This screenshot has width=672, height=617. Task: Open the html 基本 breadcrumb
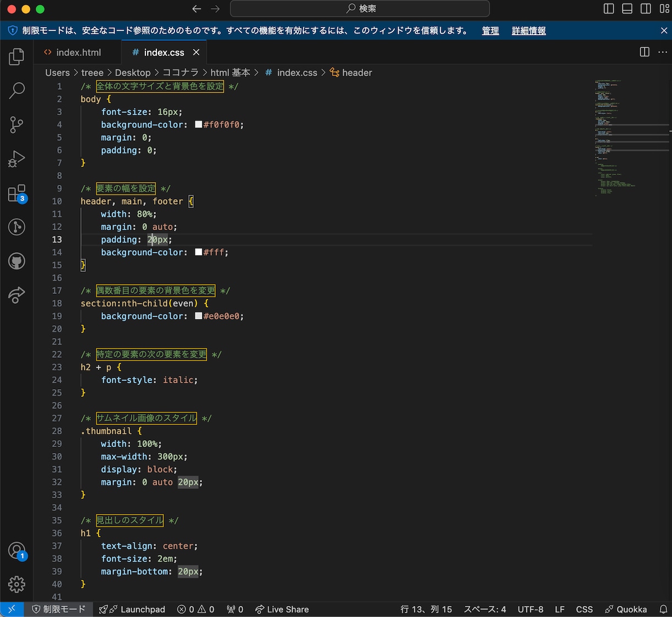(x=230, y=73)
